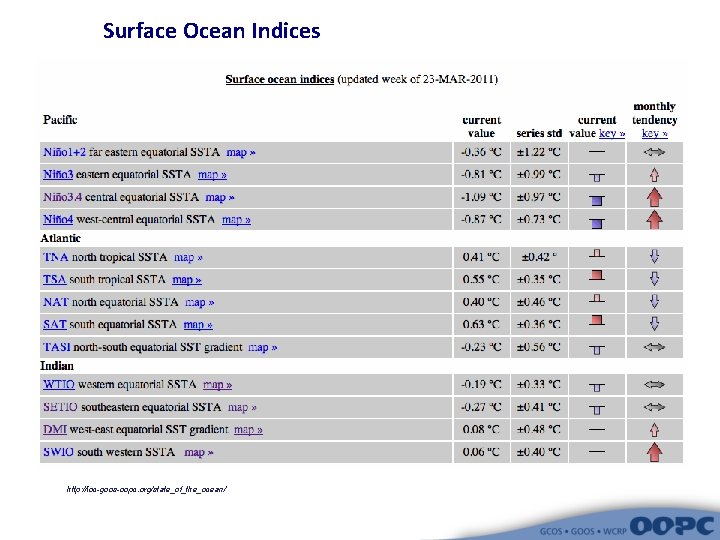Image resolution: width=720 pixels, height=540 pixels.
Task: Open the map link for Niño1+2
Action: (241, 152)
